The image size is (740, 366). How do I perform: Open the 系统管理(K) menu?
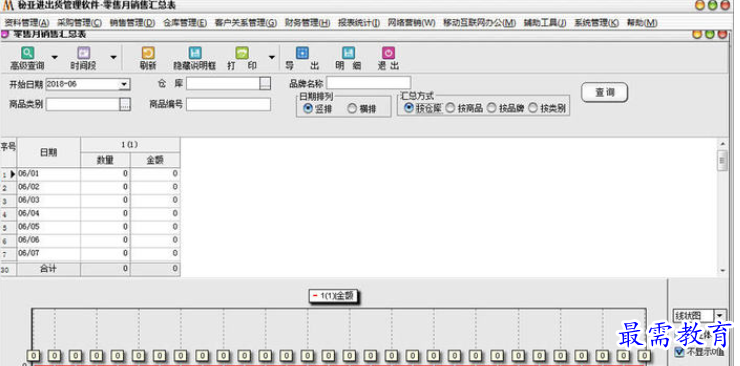tap(596, 23)
